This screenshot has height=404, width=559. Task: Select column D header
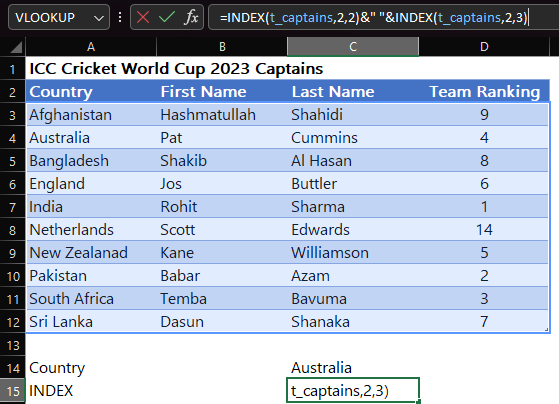click(x=484, y=47)
